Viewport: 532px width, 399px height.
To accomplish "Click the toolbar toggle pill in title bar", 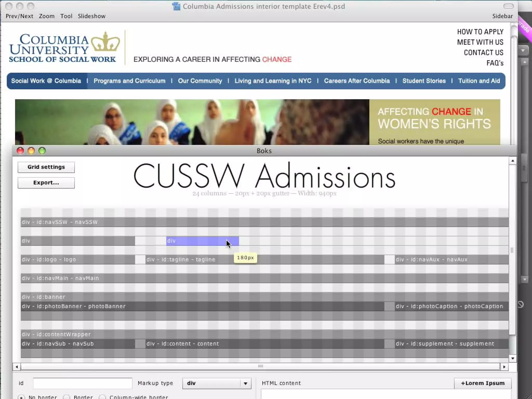I will click(x=508, y=6).
